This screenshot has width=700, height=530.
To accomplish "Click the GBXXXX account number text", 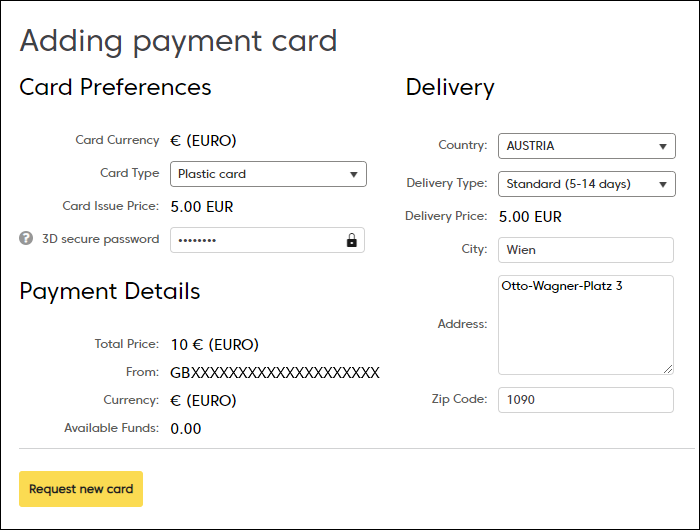I will pyautogui.click(x=275, y=373).
